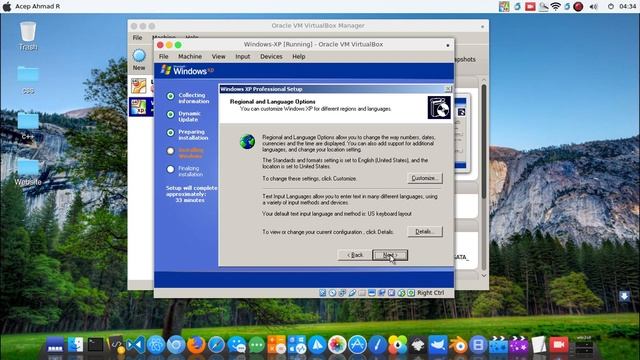The image size is (640, 360).
Task: Open Blender from the dock
Action: tap(458, 345)
